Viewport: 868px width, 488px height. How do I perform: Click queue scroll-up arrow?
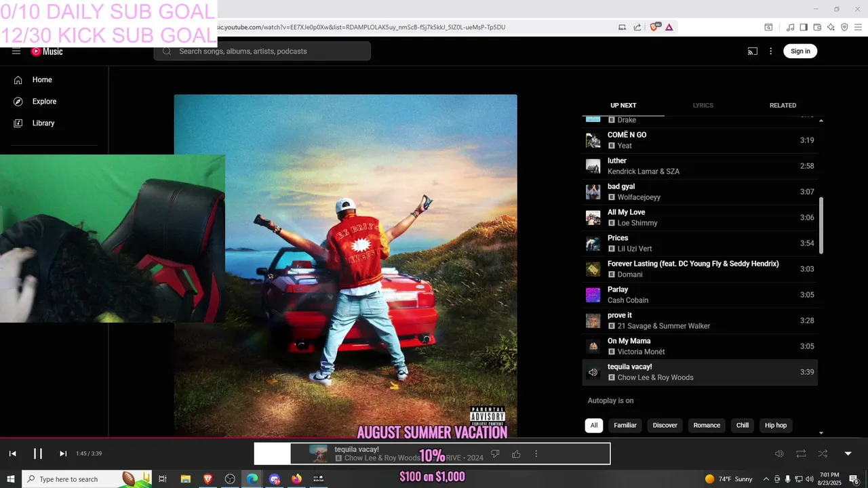point(821,121)
